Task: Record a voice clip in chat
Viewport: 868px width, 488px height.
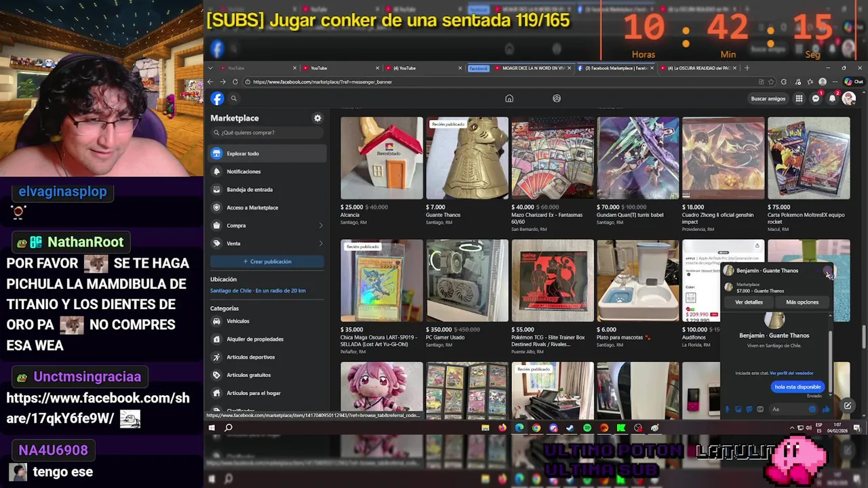Action: point(728,409)
